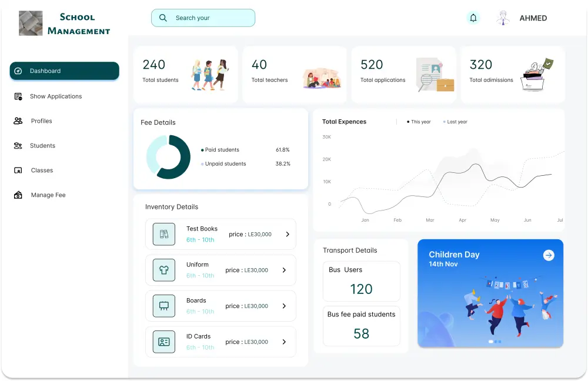Open the notification bell
This screenshot has height=381, width=588.
[x=473, y=18]
